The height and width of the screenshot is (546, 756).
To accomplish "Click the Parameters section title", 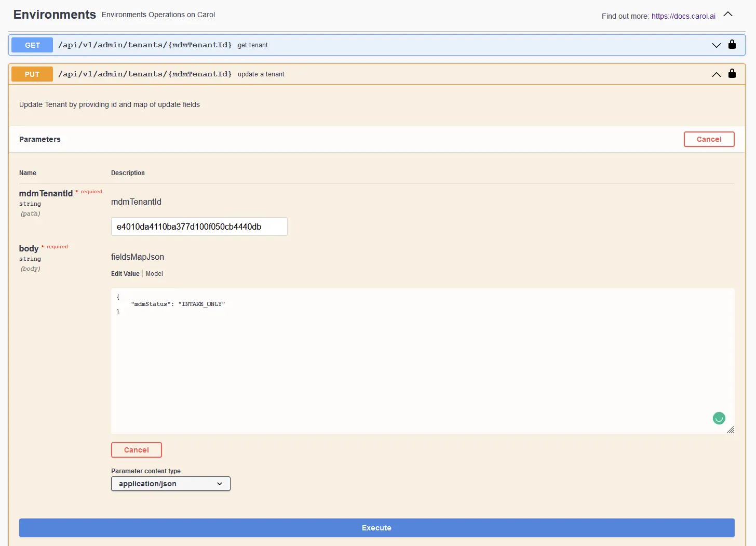I will (40, 139).
